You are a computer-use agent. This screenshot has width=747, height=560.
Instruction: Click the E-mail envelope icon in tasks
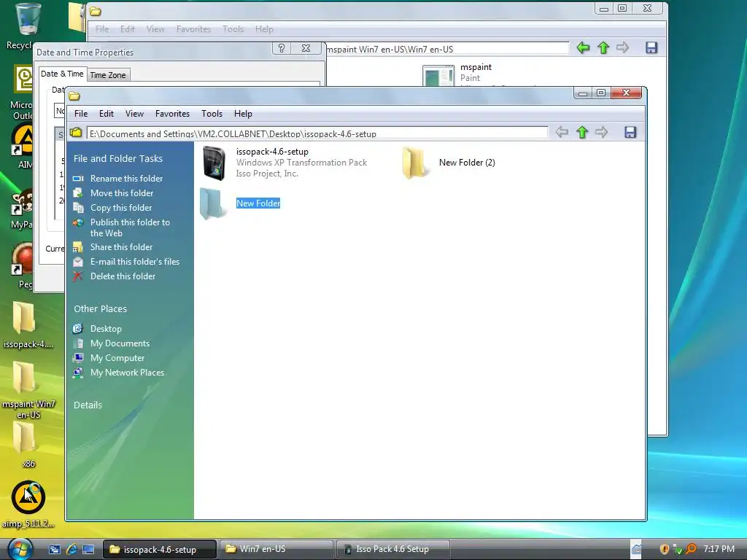coord(78,262)
